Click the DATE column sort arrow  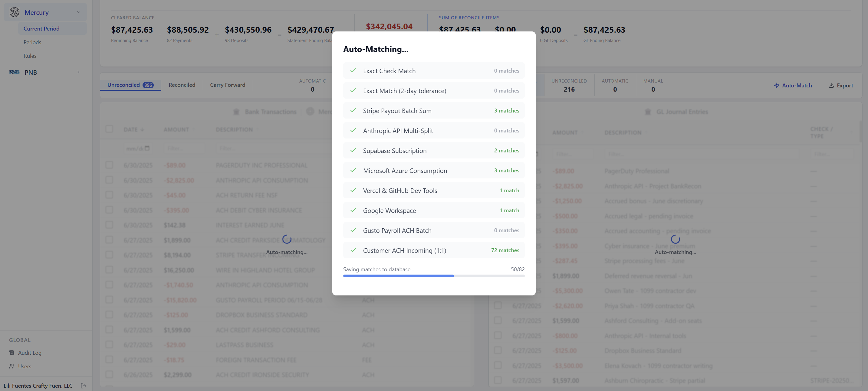142,130
